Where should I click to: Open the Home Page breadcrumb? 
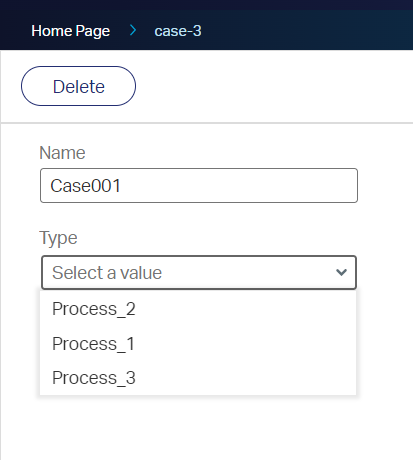point(71,31)
